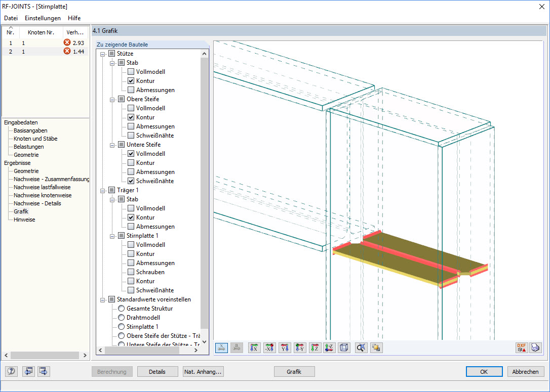550x392 pixels.
Task: Open the Datei menu
Action: tap(11, 18)
